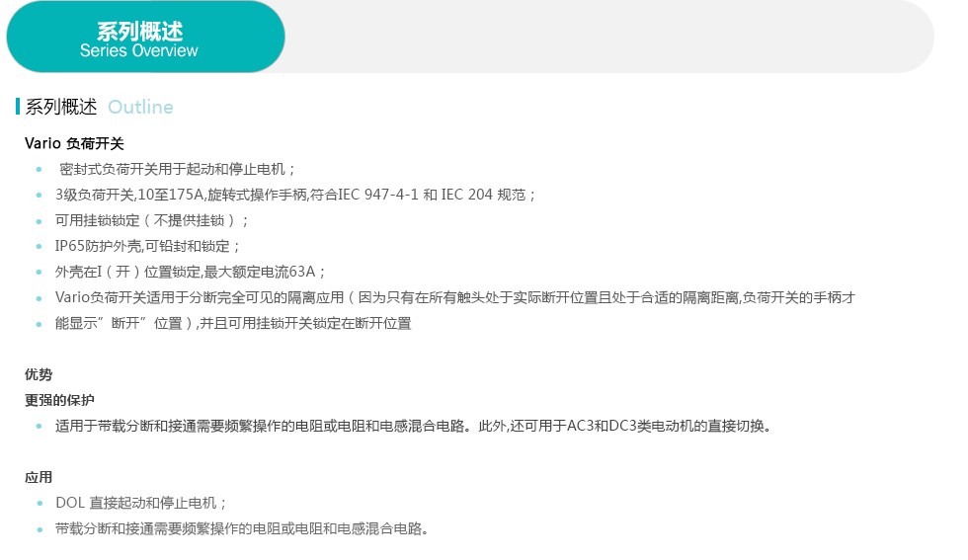The height and width of the screenshot is (560, 968).
Task: Click the 系列概述 section heading text
Action: (61, 107)
